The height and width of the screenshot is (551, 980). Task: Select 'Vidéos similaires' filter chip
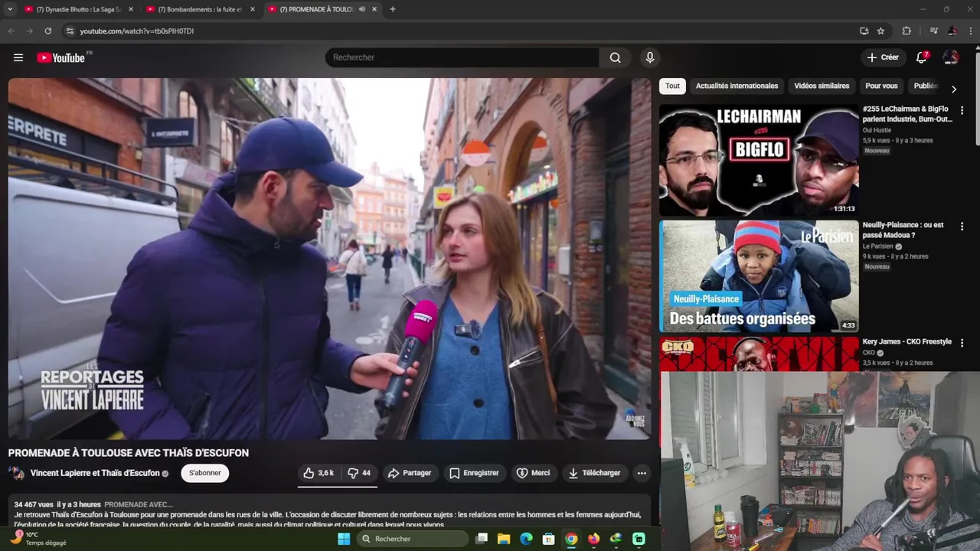pyautogui.click(x=822, y=86)
